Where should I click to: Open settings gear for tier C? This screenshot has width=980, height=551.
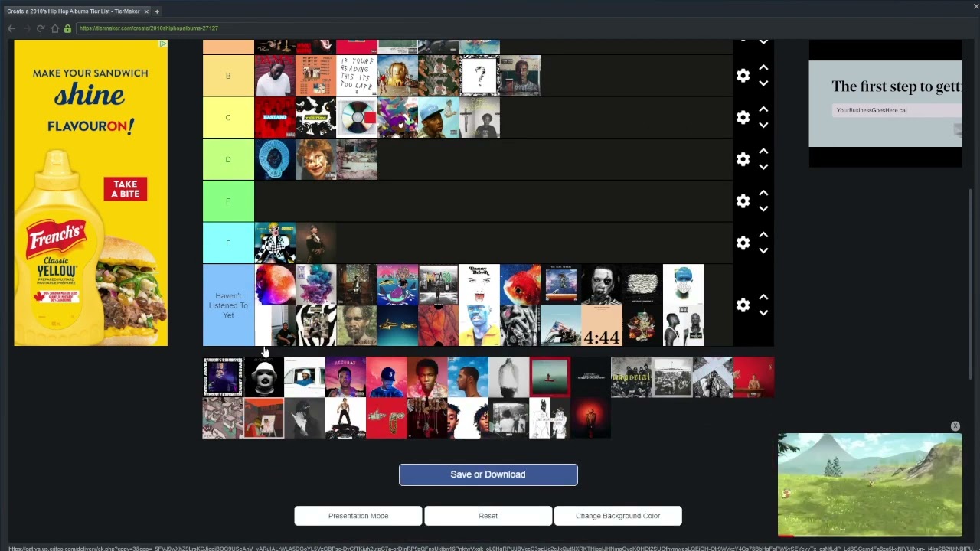(743, 117)
